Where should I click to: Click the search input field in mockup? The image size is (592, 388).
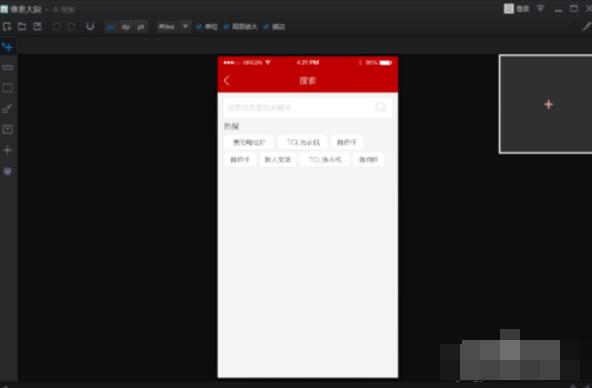pyautogui.click(x=307, y=108)
